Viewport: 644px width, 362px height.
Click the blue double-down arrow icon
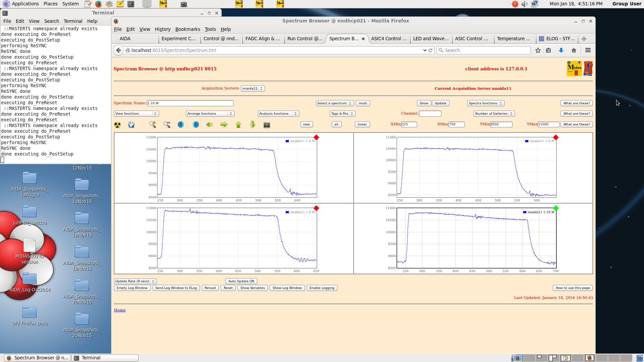181,125
